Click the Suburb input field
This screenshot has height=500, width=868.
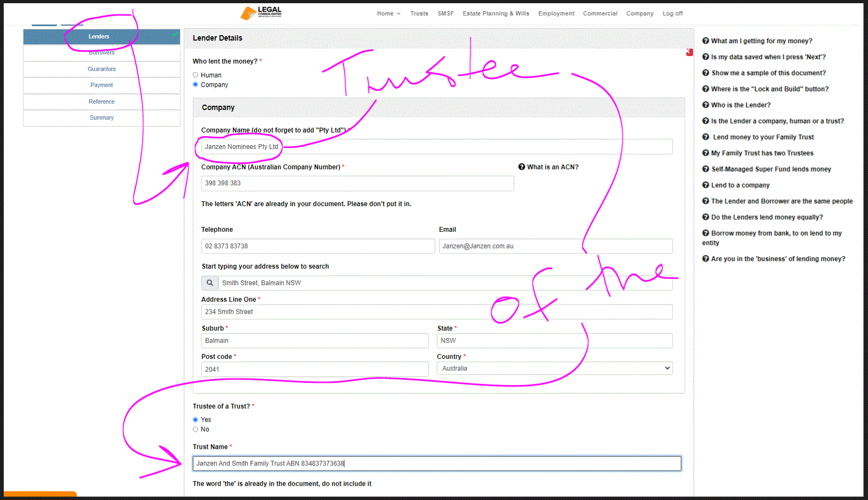[315, 341]
